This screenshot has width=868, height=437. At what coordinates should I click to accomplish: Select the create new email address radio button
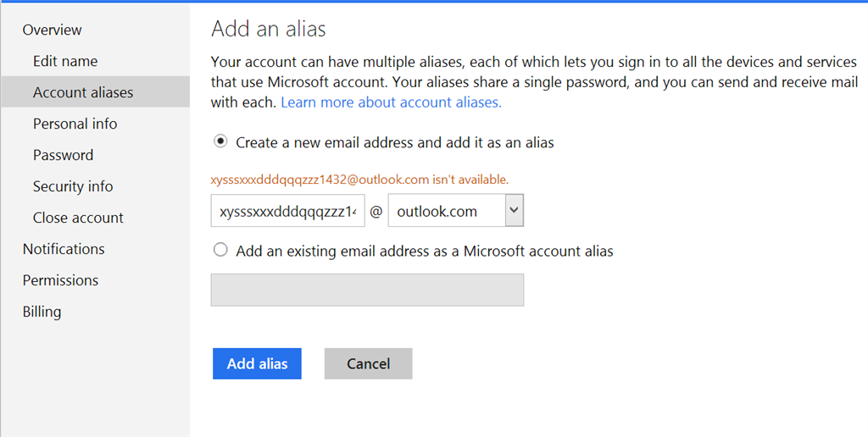tap(220, 141)
